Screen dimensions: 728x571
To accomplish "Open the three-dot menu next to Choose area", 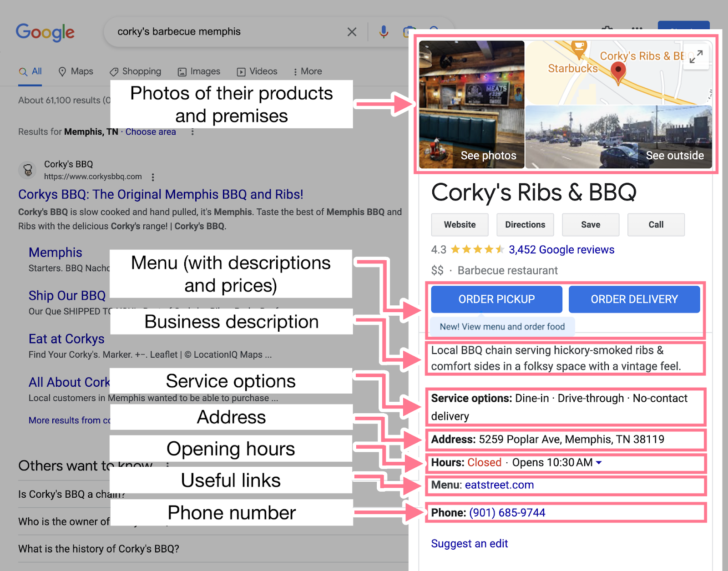I will click(x=192, y=132).
